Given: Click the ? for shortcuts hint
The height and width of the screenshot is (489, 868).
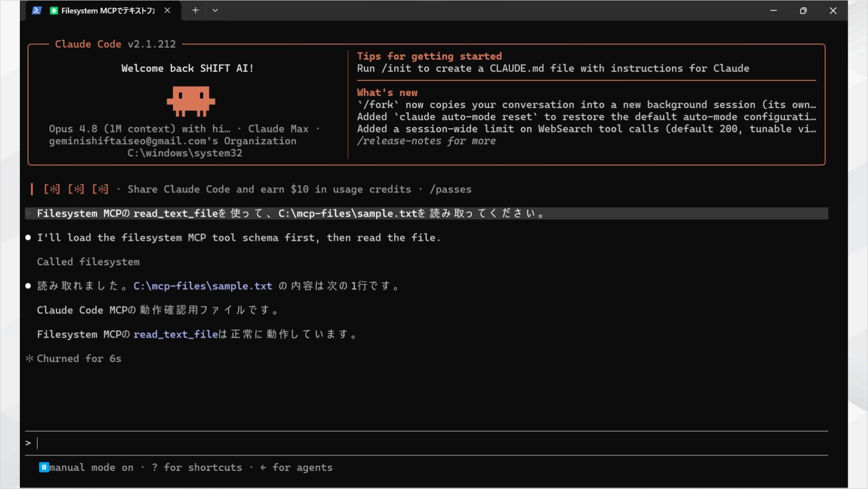Looking at the screenshot, I should (197, 467).
